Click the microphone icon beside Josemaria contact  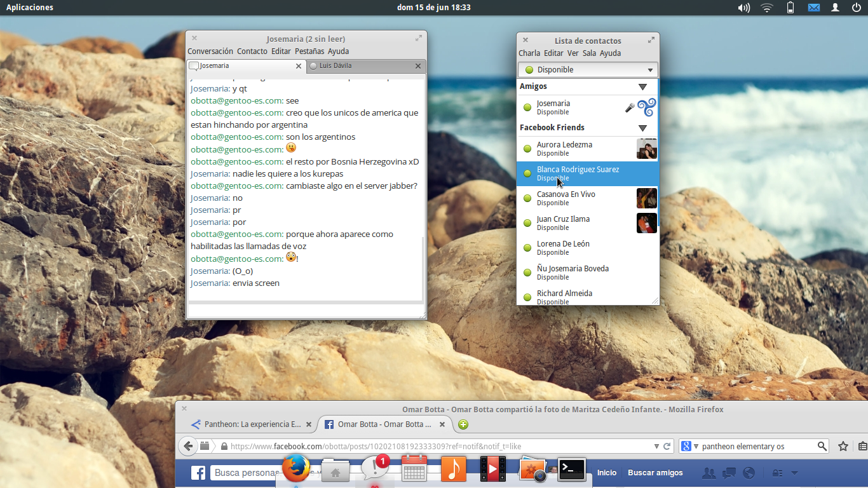[x=630, y=107]
